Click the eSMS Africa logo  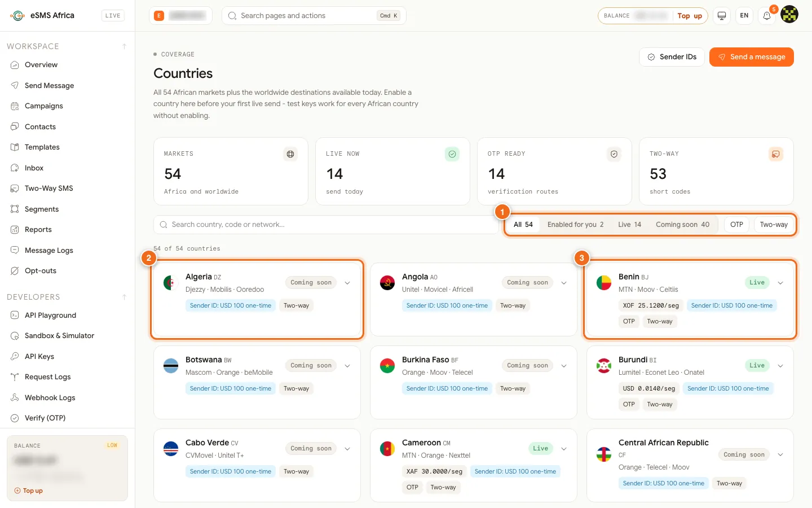[17, 16]
